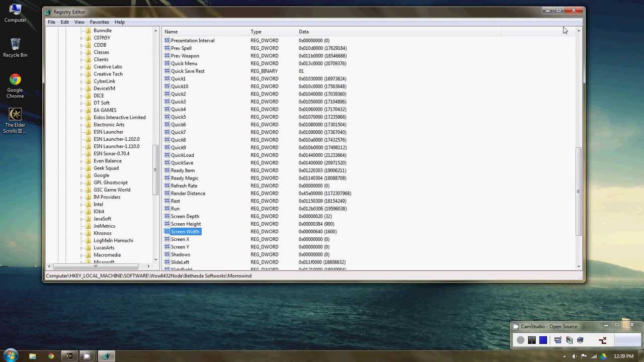
Task: Show hidden tray icons arrow
Action: (x=564, y=356)
